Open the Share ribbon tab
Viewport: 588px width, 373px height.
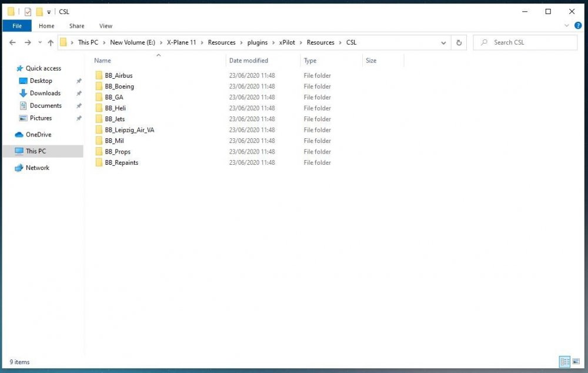click(x=76, y=26)
